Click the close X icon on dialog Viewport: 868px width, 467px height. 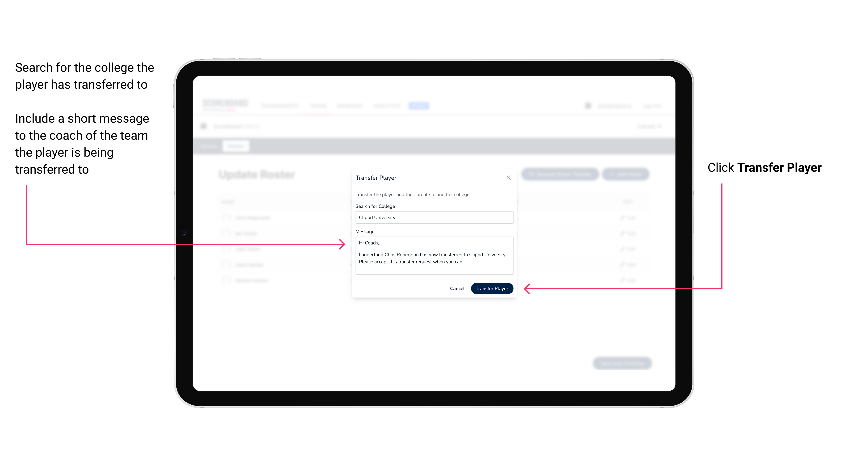(x=508, y=178)
